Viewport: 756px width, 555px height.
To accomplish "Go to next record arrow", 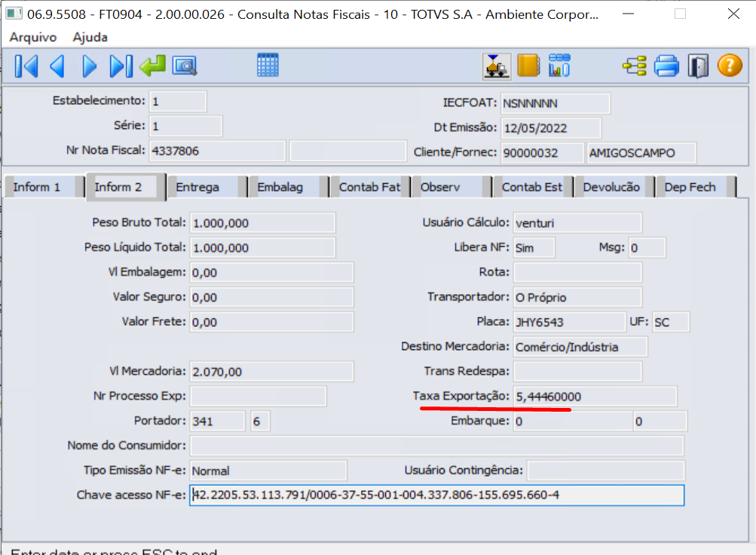I will pos(89,66).
